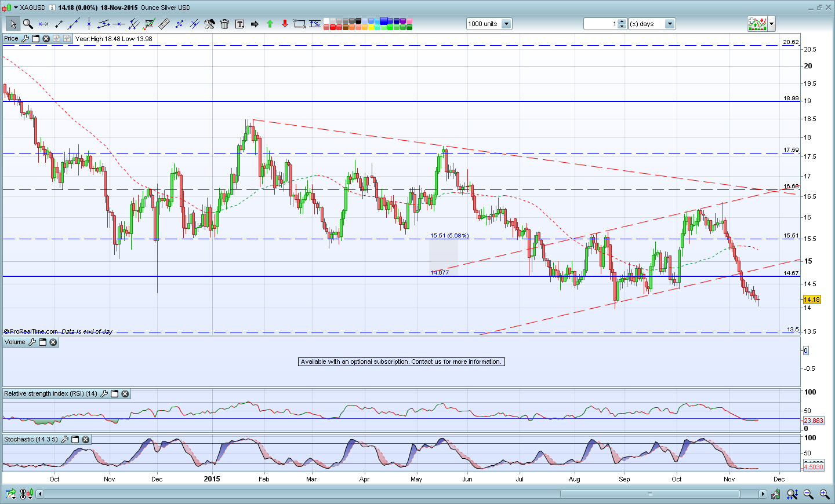Click the Price panel grayed down arrow
The image size is (835, 504).
click(x=57, y=38)
